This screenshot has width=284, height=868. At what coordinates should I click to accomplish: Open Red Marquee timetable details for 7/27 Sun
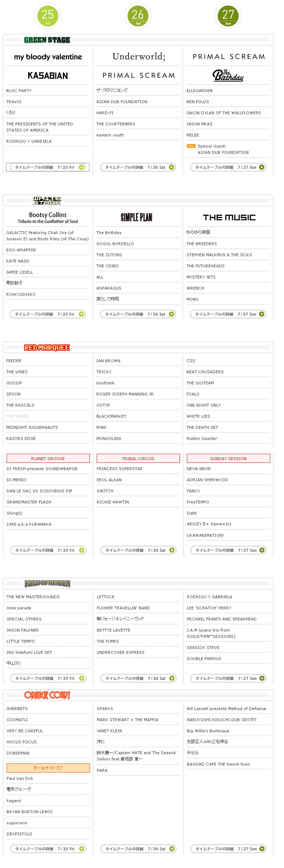click(229, 550)
